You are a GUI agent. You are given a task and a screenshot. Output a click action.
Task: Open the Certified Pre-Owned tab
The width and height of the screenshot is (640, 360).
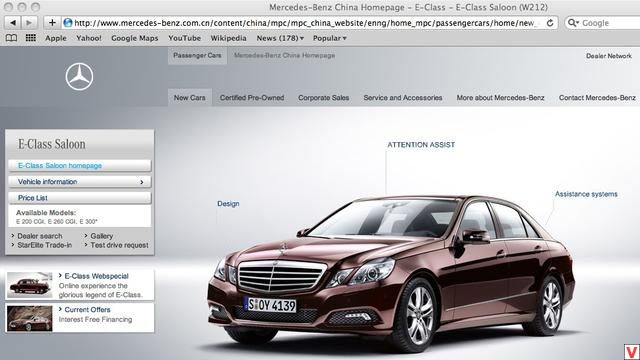pyautogui.click(x=252, y=98)
